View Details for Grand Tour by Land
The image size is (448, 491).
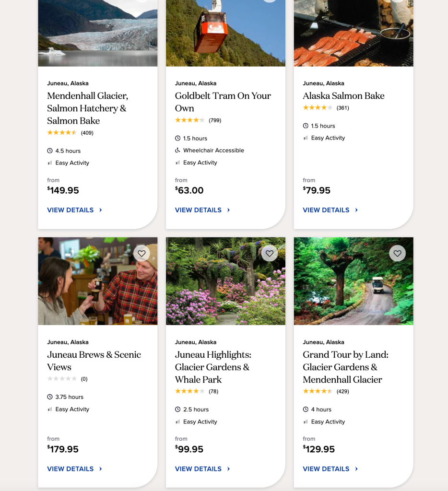(x=326, y=469)
